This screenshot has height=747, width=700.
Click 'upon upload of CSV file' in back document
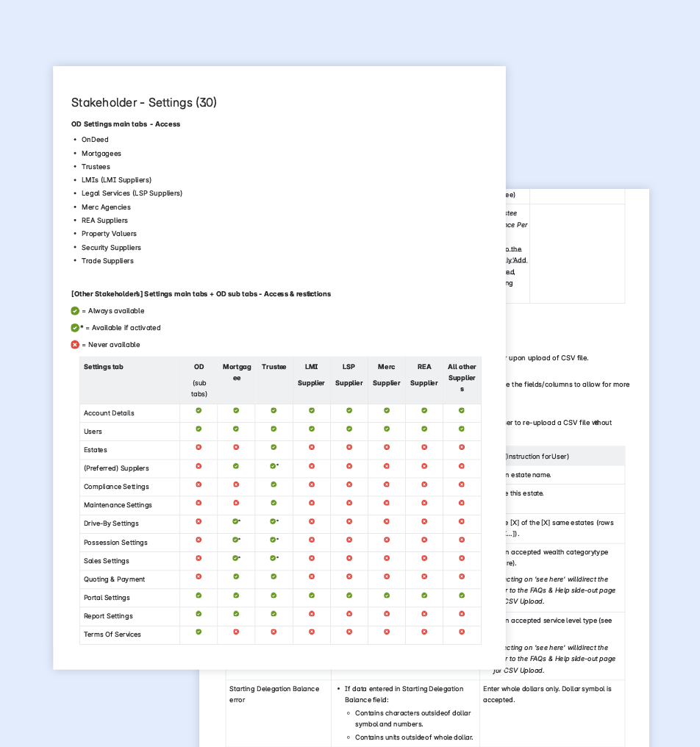click(x=549, y=358)
